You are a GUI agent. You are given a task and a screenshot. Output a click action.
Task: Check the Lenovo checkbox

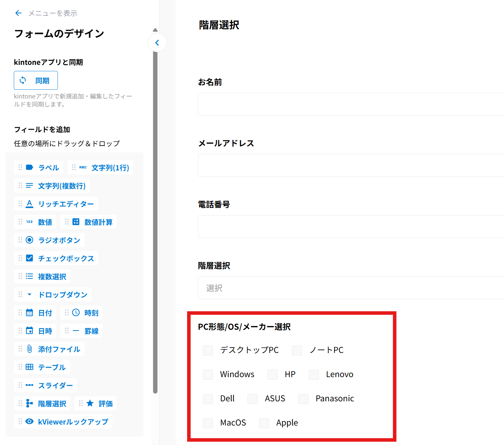click(x=314, y=375)
